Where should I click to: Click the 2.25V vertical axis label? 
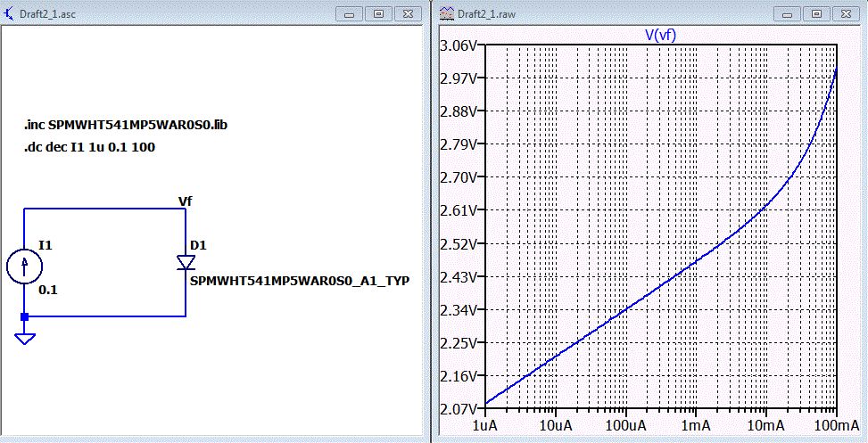(x=459, y=342)
